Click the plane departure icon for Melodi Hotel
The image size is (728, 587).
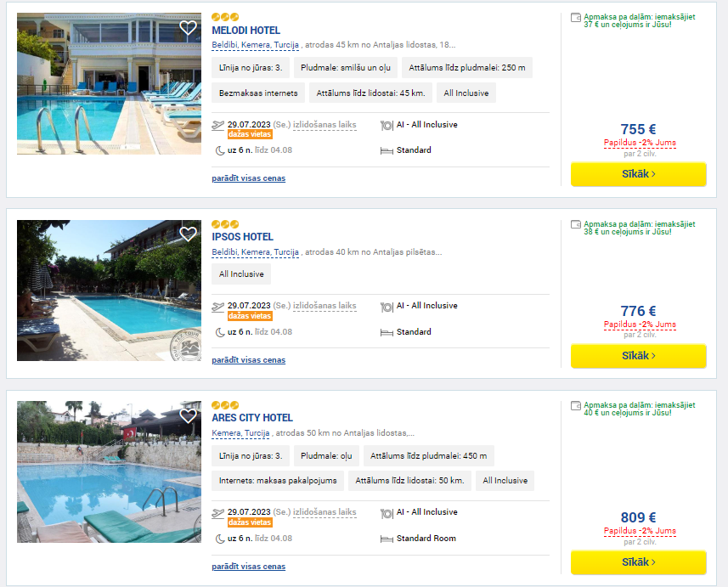(217, 125)
